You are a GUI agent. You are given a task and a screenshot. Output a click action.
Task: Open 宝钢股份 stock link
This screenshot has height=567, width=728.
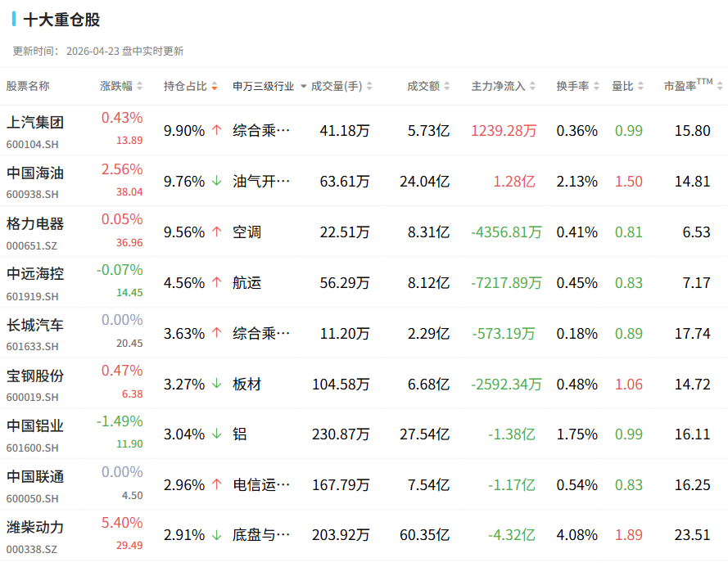(x=35, y=376)
